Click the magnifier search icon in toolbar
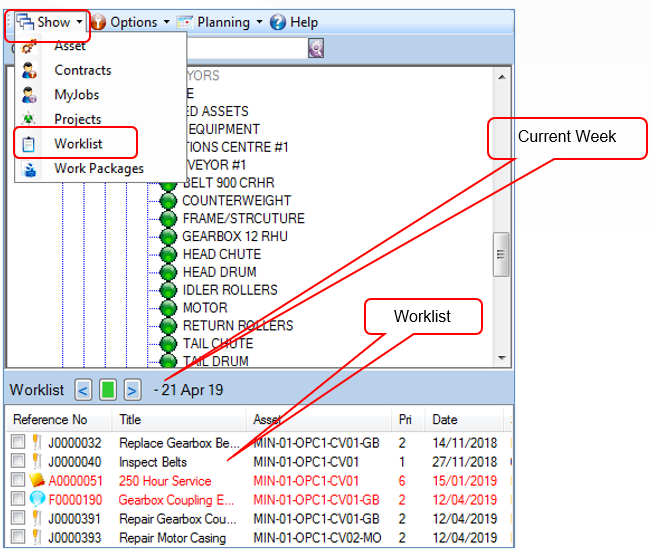The width and height of the screenshot is (653, 555). [316, 48]
